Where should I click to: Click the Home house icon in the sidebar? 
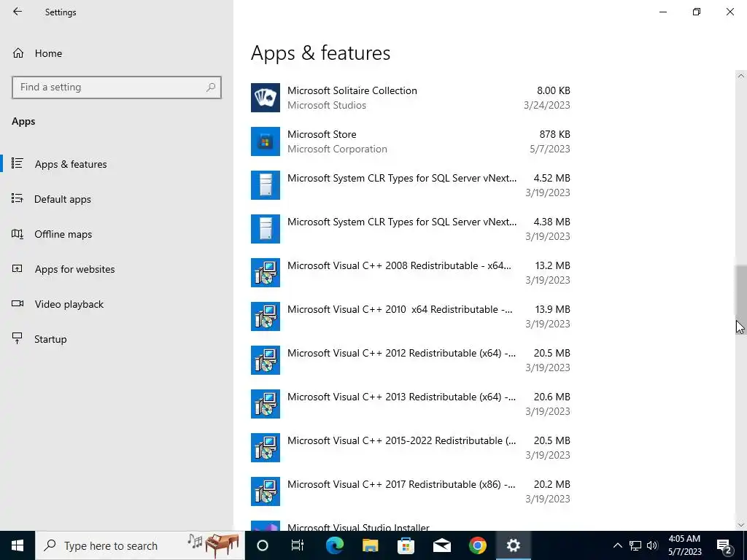point(18,53)
